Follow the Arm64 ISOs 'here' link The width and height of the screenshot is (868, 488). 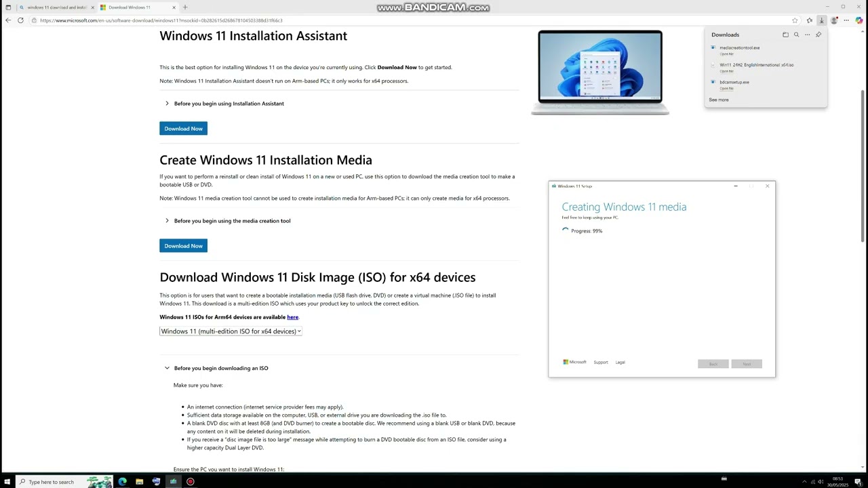coord(292,317)
